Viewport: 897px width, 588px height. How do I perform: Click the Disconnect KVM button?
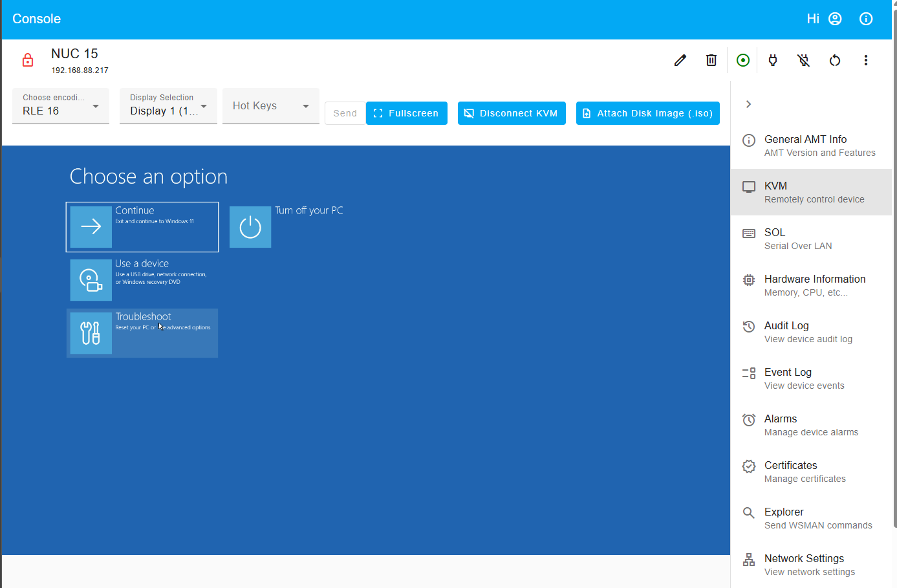point(512,113)
